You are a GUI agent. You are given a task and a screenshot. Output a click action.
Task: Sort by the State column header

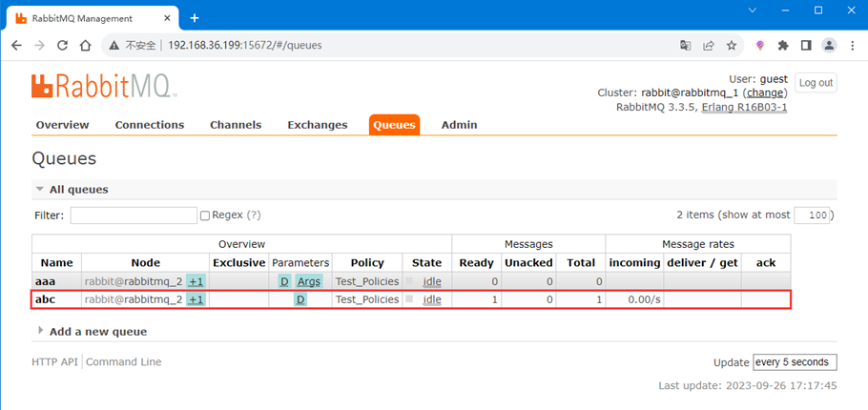coord(426,263)
